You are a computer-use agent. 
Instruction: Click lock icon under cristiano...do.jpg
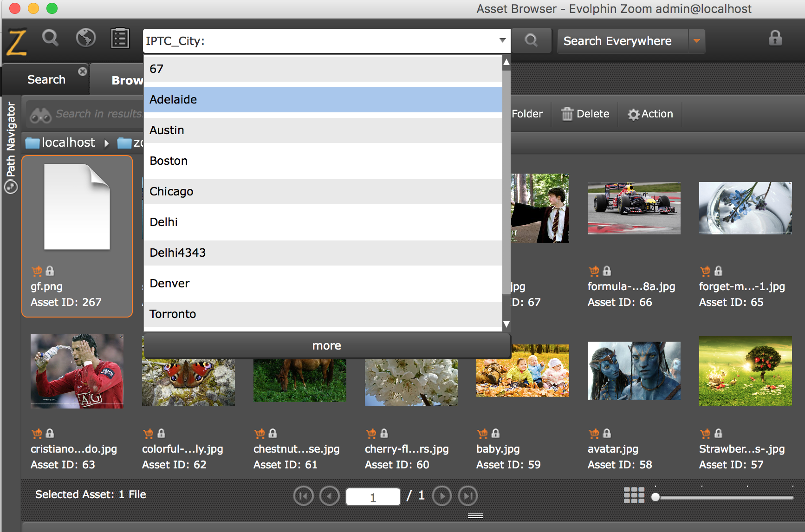(x=50, y=433)
